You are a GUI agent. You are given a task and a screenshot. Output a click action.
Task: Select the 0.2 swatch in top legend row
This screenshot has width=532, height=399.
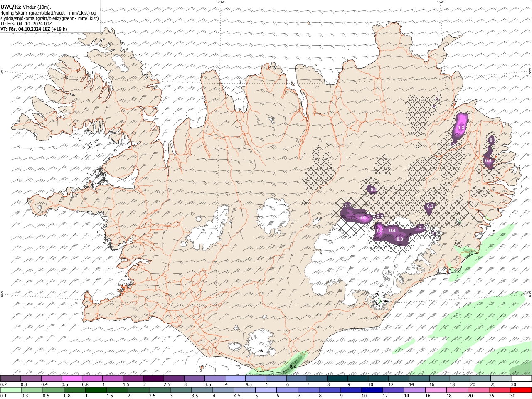10,379
